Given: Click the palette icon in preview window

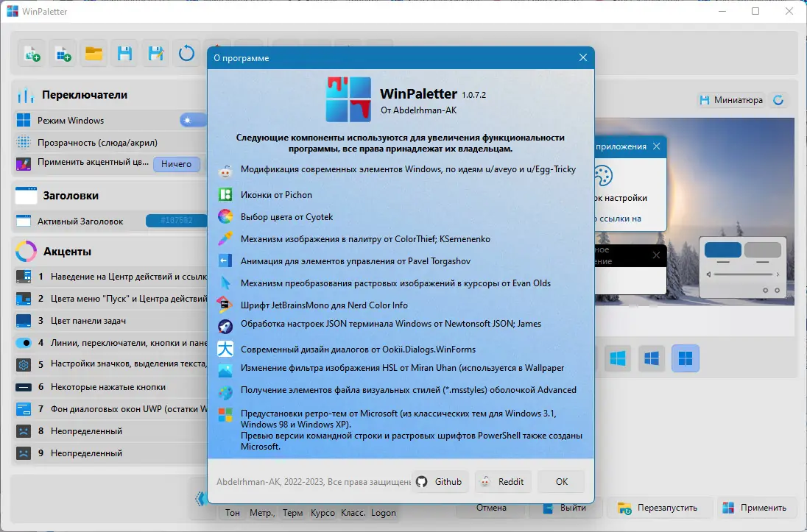Looking at the screenshot, I should (x=603, y=175).
